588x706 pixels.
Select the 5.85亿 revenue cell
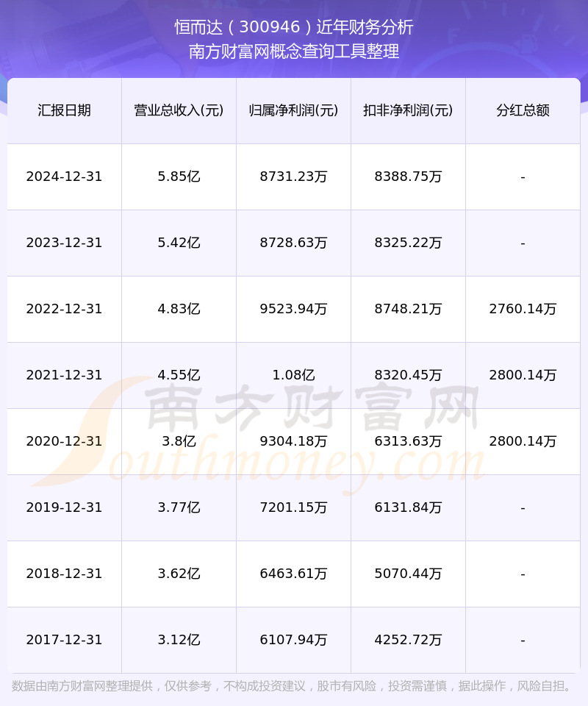tap(179, 176)
